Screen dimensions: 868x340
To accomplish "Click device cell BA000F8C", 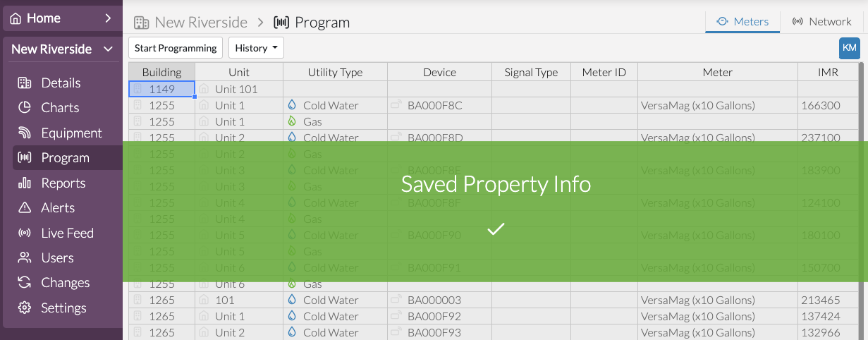I will [439, 105].
